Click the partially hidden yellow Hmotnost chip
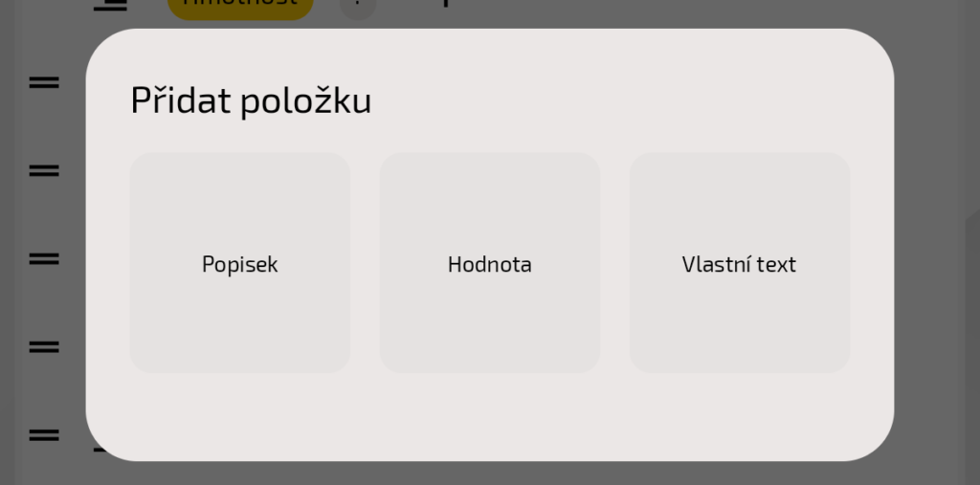Screen dimensions: 980x485 coord(240,8)
